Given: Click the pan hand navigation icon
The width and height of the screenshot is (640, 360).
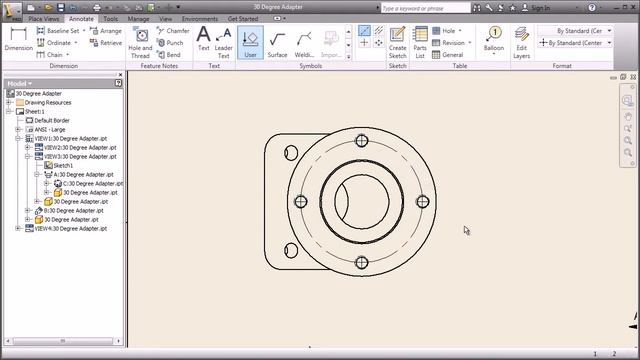Looking at the screenshot, I should point(628,117).
